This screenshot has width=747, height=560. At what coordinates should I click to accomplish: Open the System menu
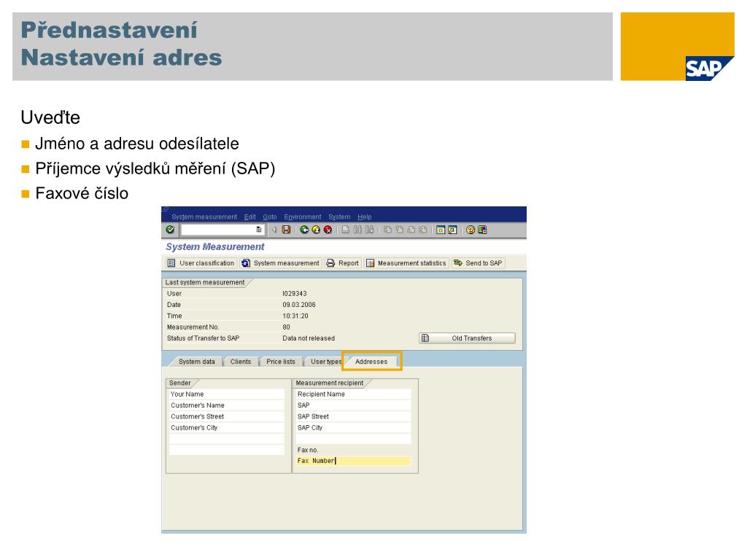(339, 217)
